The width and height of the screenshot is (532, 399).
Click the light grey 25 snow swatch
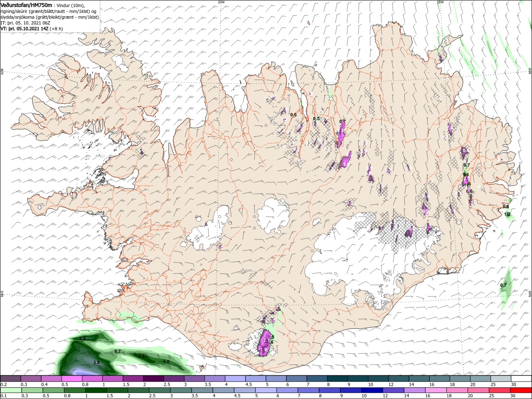pyautogui.click(x=500, y=379)
